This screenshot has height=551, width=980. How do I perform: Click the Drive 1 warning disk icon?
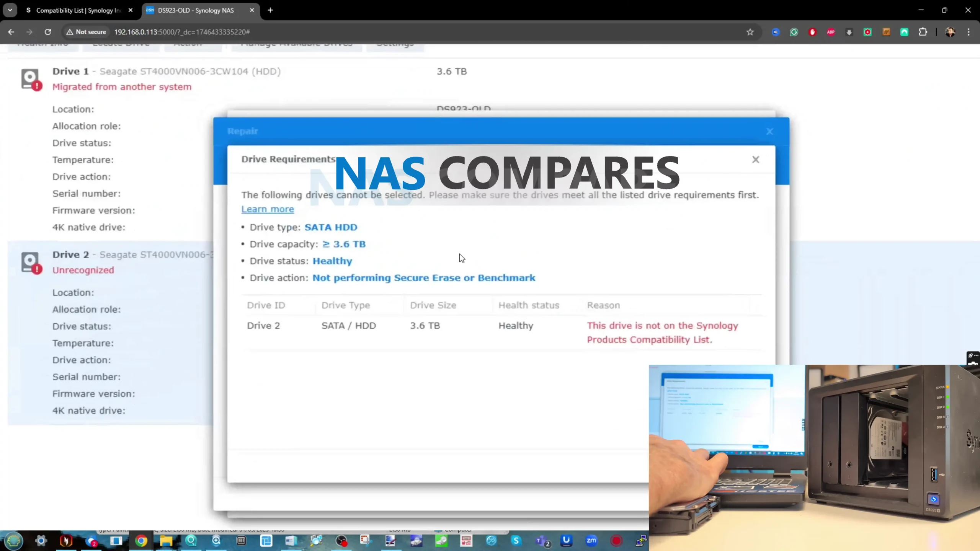pos(31,80)
